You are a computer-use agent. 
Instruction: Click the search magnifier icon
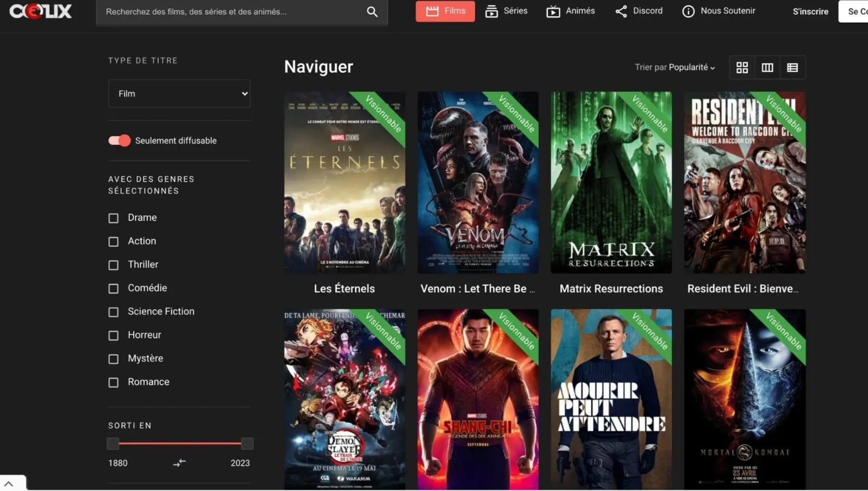pyautogui.click(x=372, y=11)
